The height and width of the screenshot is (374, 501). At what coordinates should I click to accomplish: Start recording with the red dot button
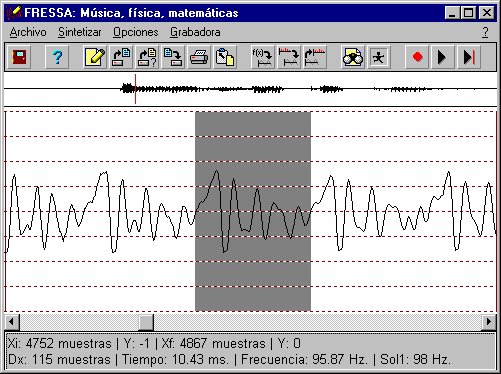tap(417, 57)
